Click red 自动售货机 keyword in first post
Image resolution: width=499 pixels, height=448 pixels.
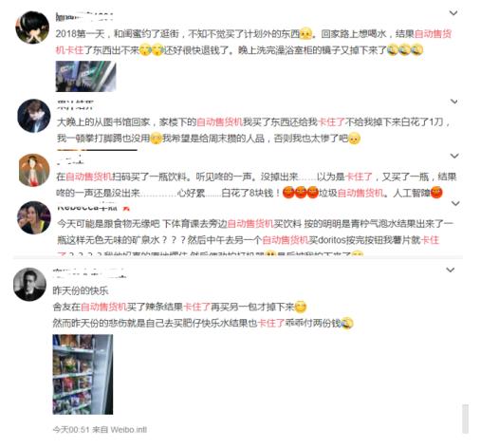(433, 34)
